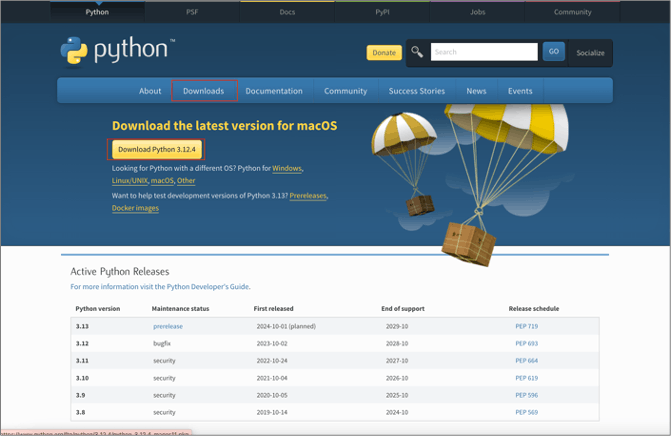
Task: Click the Python logo icon
Action: 74,52
